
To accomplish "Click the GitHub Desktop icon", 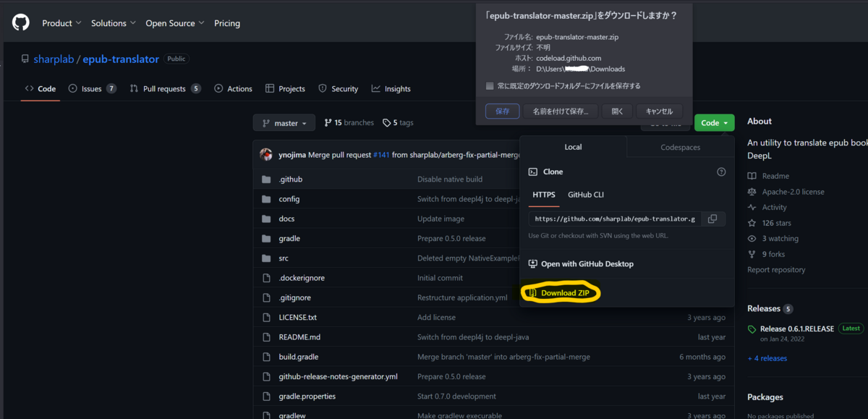I will tap(533, 264).
